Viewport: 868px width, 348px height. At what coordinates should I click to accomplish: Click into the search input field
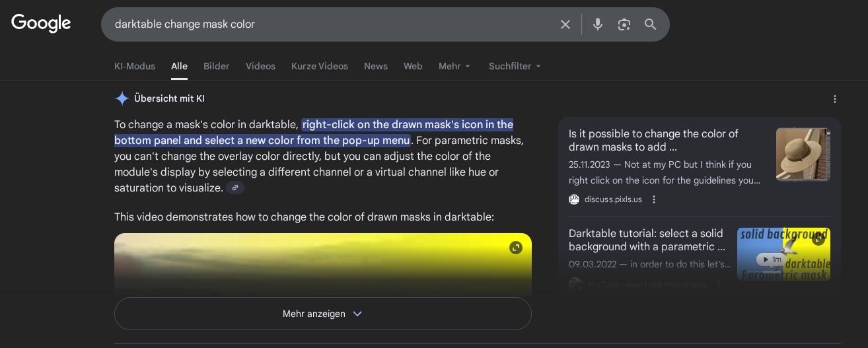pos(330,24)
